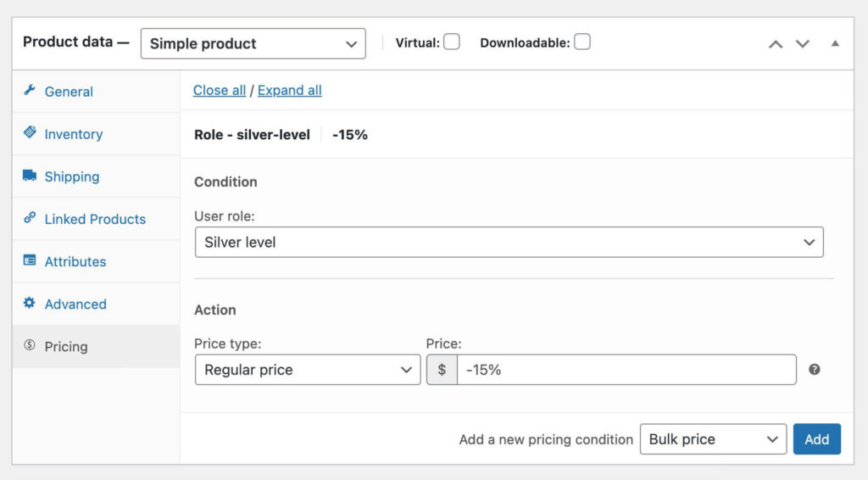Move the Product data panel down

pos(803,44)
